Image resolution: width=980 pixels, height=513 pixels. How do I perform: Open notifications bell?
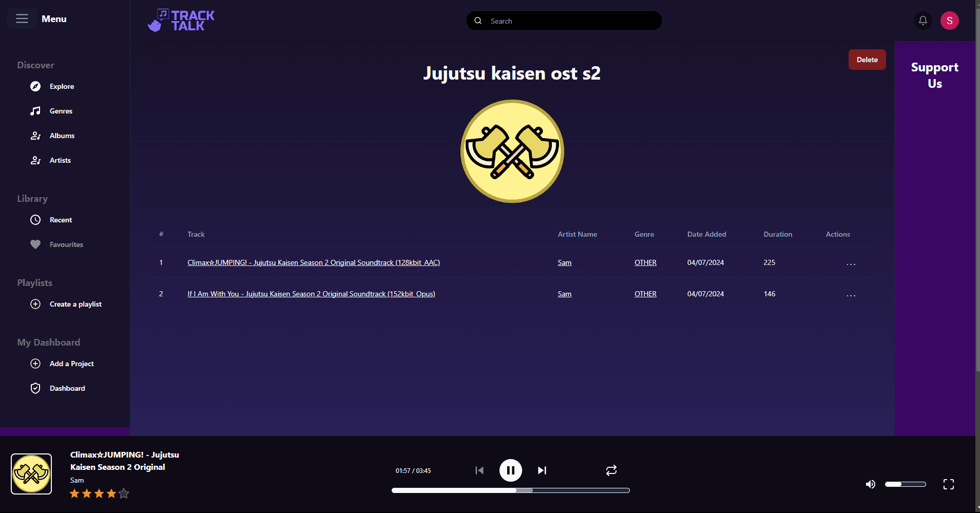(x=922, y=21)
